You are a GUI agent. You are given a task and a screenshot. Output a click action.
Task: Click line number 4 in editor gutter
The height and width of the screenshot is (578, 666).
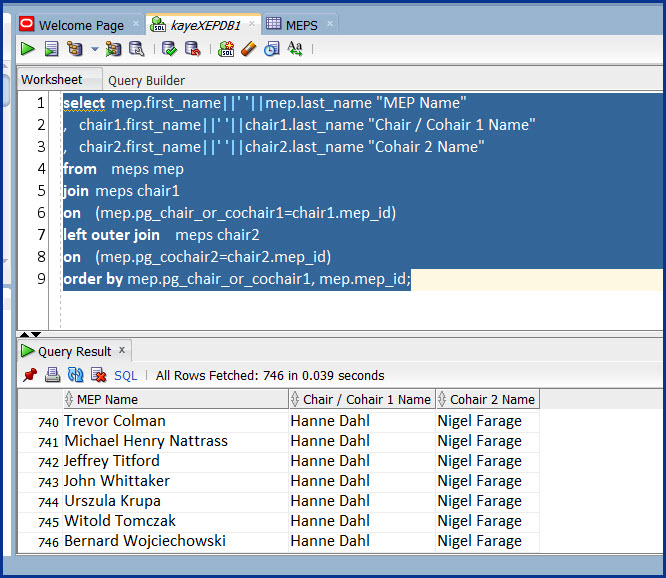pos(41,169)
